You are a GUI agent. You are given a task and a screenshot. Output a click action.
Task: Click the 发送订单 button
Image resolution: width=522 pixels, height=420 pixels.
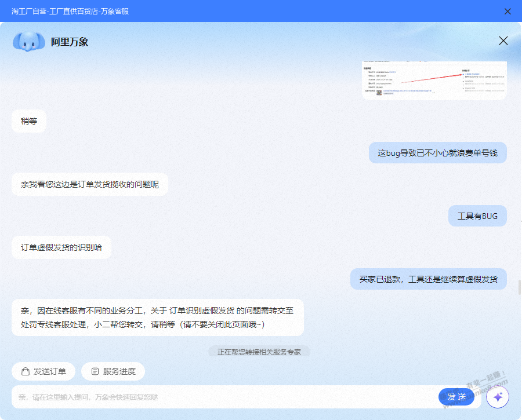pyautogui.click(x=43, y=371)
